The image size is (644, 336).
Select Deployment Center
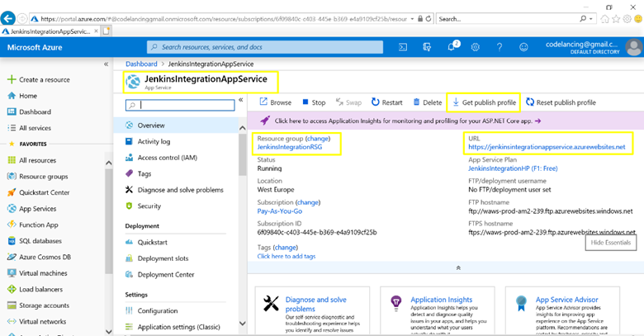pos(159,274)
